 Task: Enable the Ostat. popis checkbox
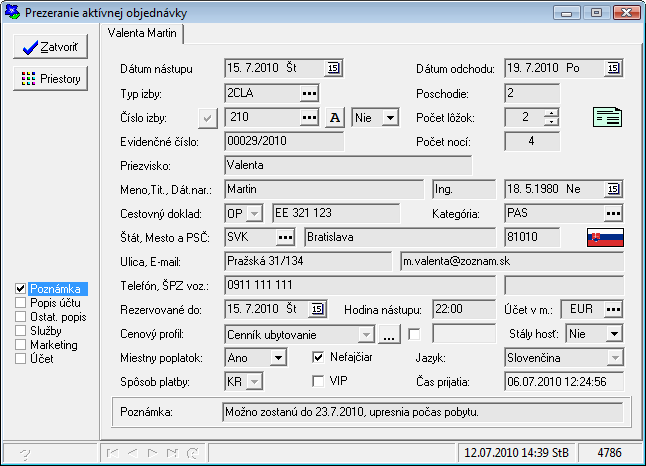21,317
